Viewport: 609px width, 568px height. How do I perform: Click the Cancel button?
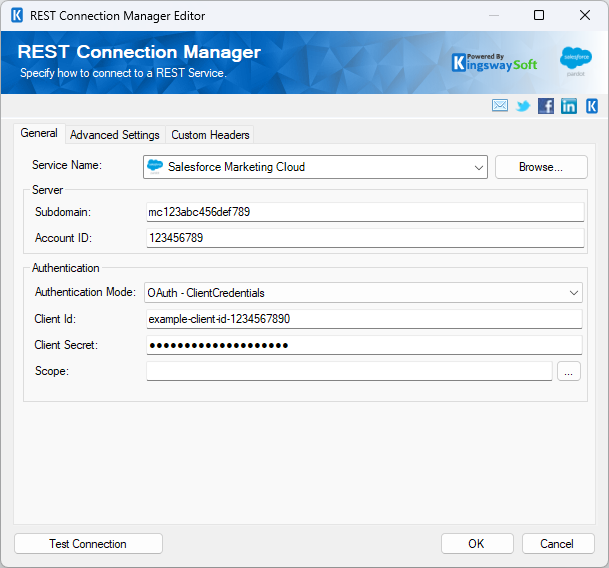558,544
